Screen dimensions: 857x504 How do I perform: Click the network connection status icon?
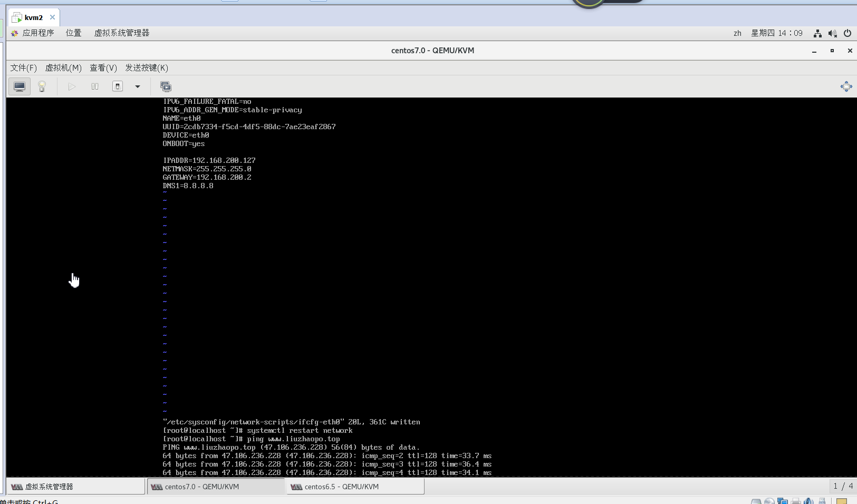817,33
